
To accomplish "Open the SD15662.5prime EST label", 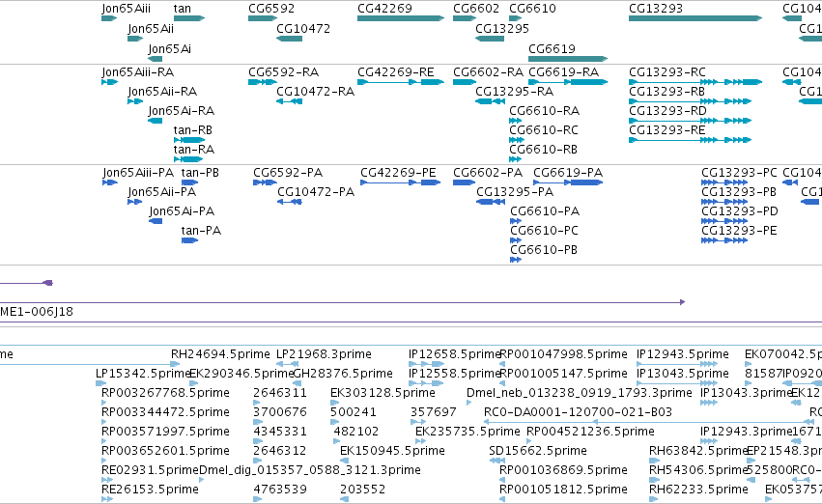I will point(538,451).
